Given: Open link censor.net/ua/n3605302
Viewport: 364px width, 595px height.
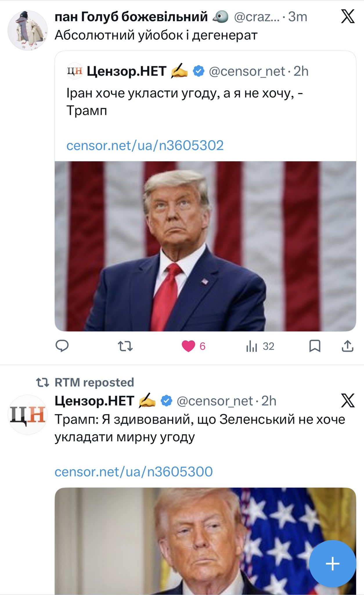Looking at the screenshot, I should 145,145.
